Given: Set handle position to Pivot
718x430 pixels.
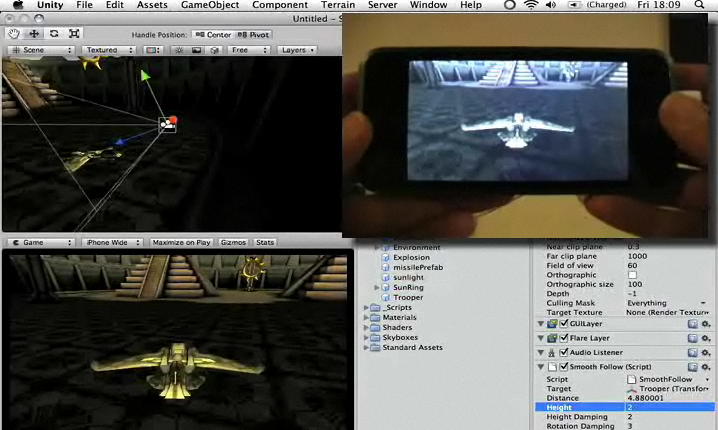Looking at the screenshot, I should pyautogui.click(x=254, y=35).
